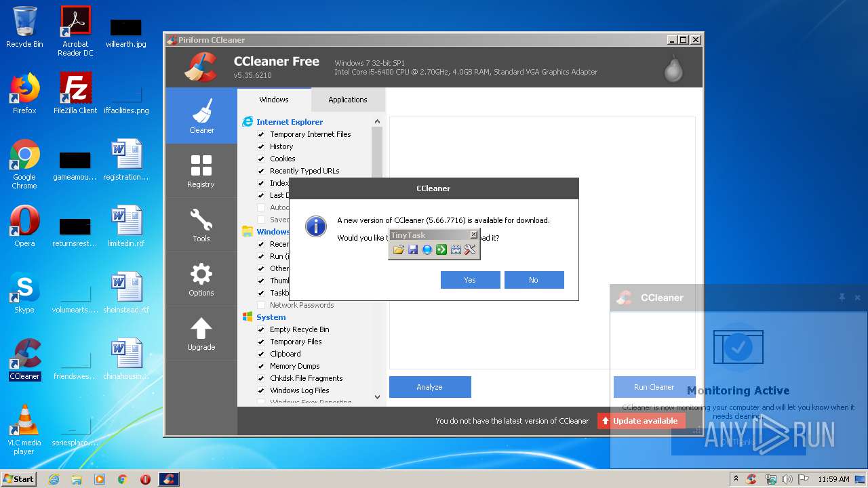Select System section header
868x488 pixels.
pyautogui.click(x=271, y=317)
